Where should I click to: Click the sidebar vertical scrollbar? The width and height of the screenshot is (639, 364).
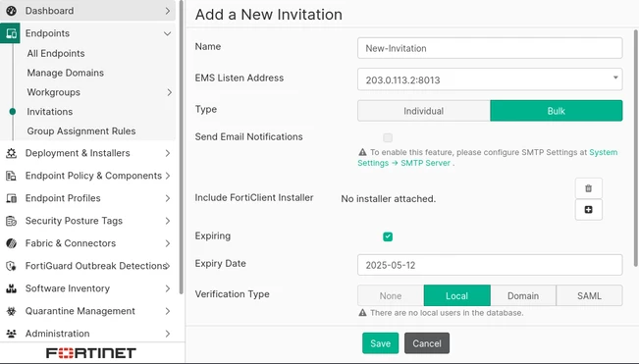(182, 147)
